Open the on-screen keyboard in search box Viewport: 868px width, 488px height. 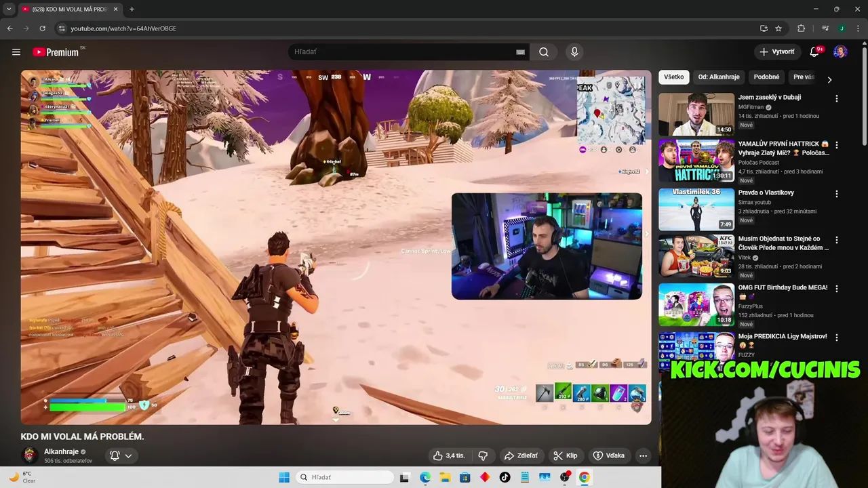[x=520, y=52]
